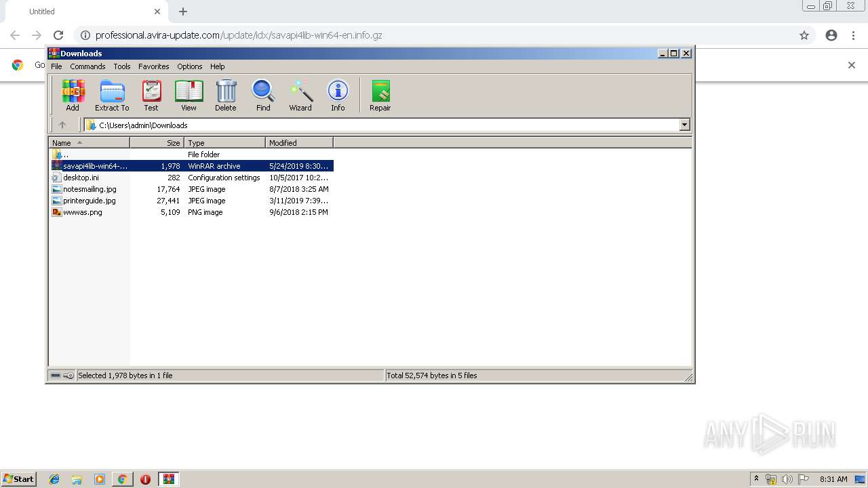Click the Action Center flag tray icon
Image resolution: width=868 pixels, height=488 pixels.
[x=804, y=479]
